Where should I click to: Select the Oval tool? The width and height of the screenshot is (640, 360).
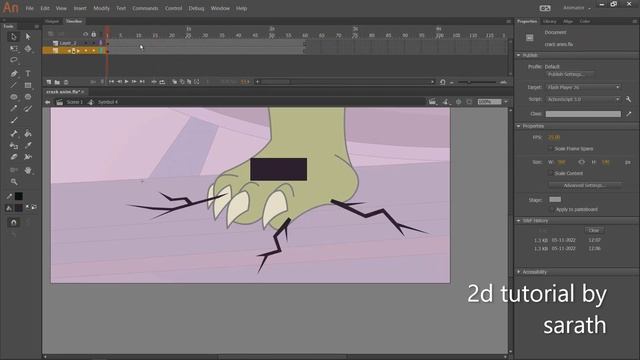pos(14,97)
